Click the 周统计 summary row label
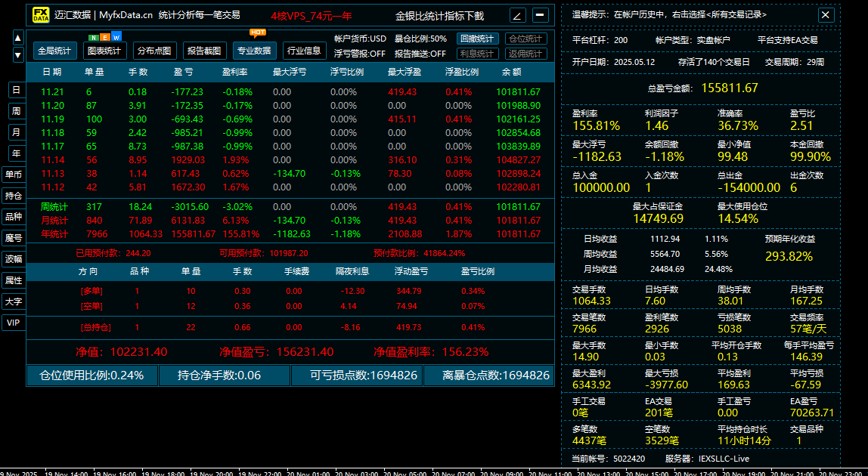Image resolution: width=868 pixels, height=476 pixels. 54,207
